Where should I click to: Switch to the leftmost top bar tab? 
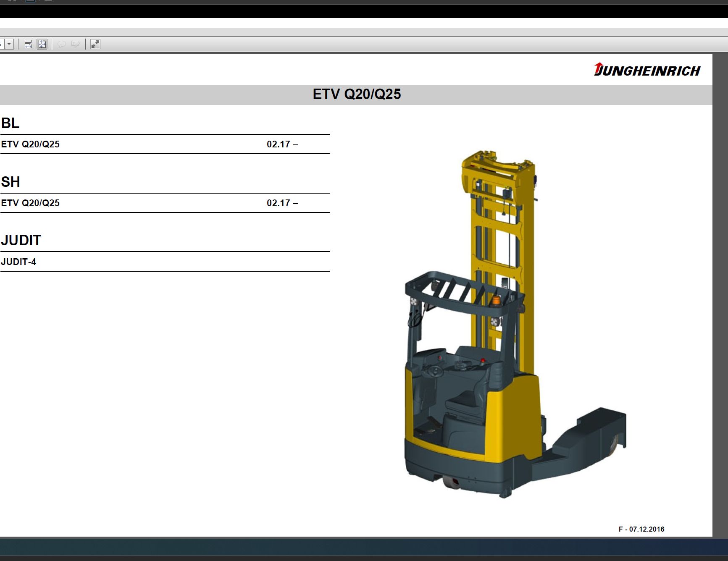click(x=12, y=1)
